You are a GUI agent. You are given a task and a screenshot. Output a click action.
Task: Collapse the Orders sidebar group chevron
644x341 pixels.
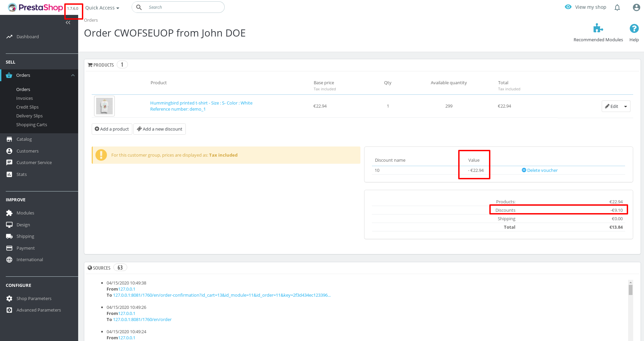click(x=73, y=75)
